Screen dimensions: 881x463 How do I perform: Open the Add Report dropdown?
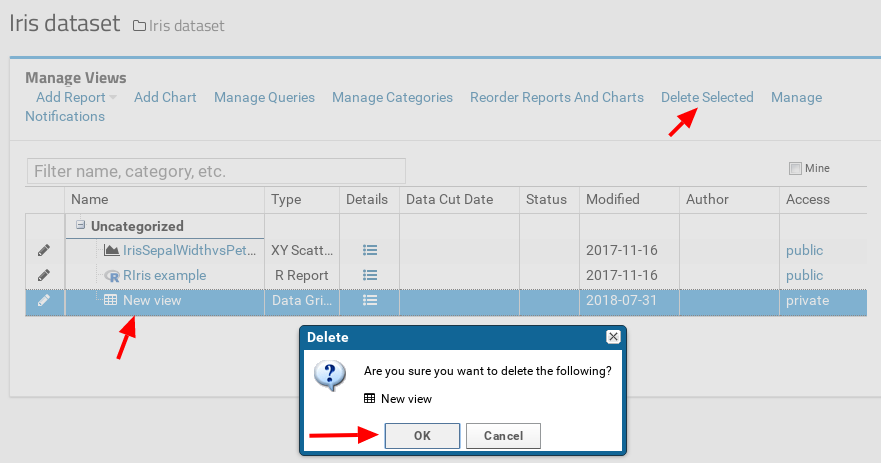pyautogui.click(x=76, y=97)
